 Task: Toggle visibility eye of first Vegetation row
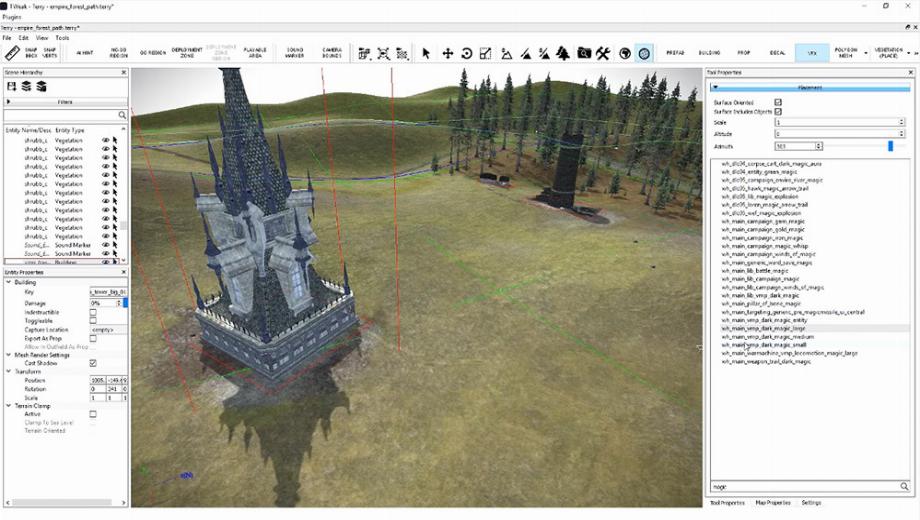[106, 140]
